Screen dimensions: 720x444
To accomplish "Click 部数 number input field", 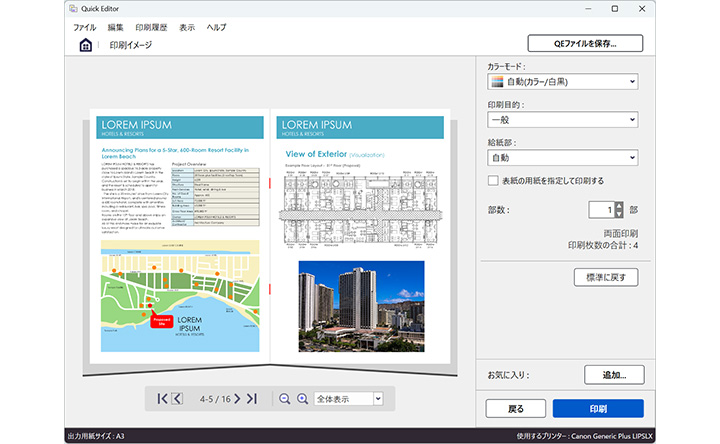I will 602,210.
